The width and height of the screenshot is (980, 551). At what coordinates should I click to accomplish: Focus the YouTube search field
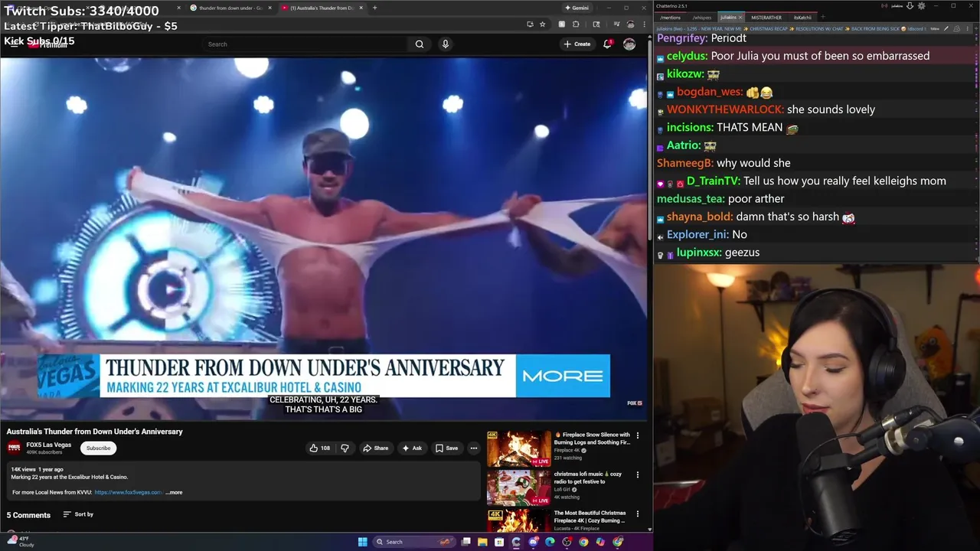coord(306,44)
